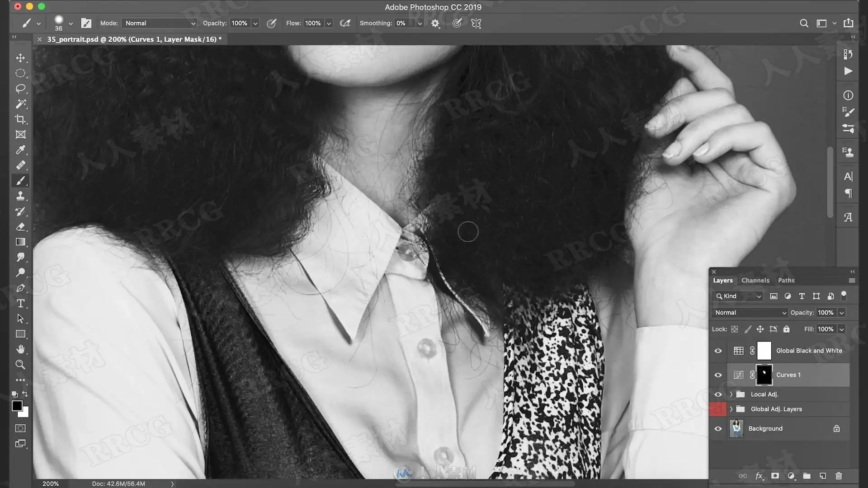Image resolution: width=868 pixels, height=488 pixels.
Task: Toggle Background layer visibility
Action: [x=718, y=429]
